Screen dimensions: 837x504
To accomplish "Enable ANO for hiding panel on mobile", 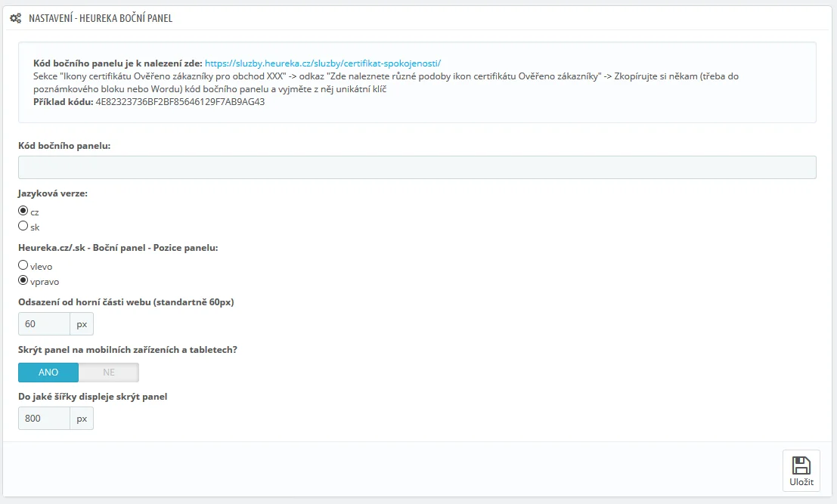I will (x=48, y=372).
